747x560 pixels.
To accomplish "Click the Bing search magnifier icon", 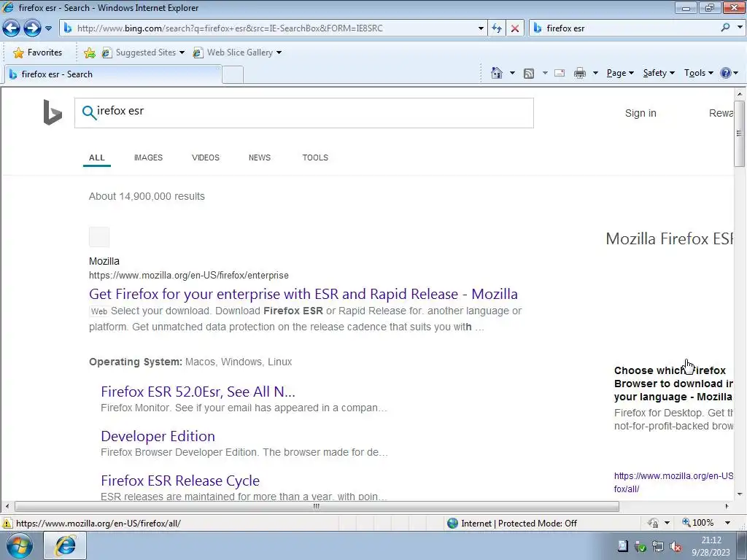I will pyautogui.click(x=89, y=112).
